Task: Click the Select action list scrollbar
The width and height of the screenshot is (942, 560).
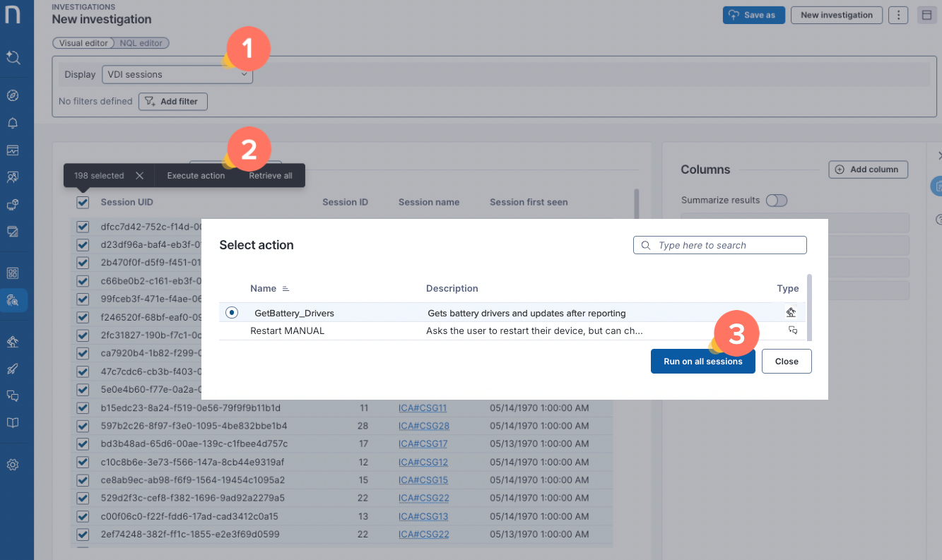Action: tap(809, 304)
